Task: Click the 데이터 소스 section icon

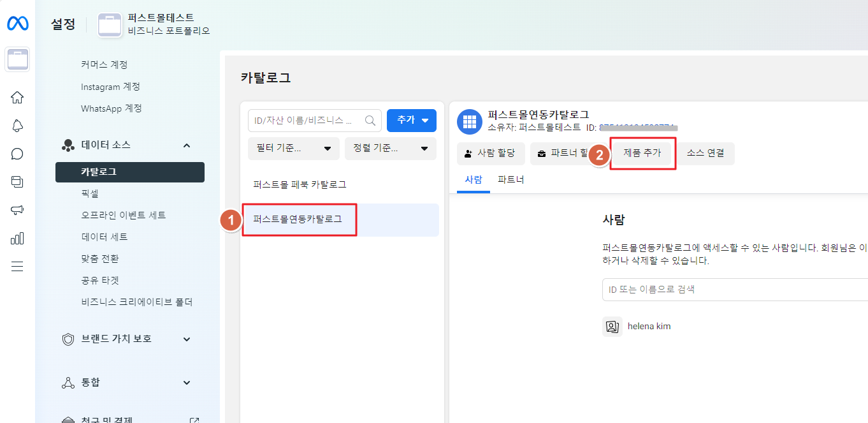Action: [x=68, y=145]
